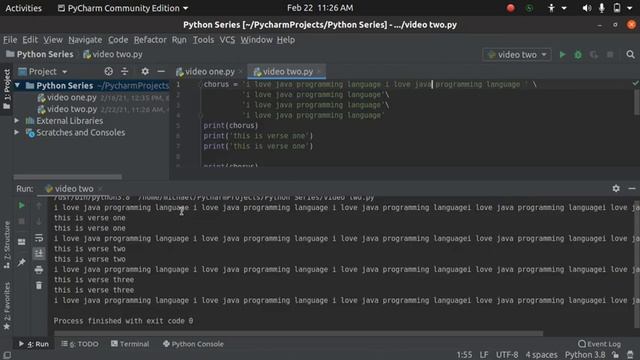Click the 4: Run tool window button
The image size is (640, 360).
coord(34,344)
